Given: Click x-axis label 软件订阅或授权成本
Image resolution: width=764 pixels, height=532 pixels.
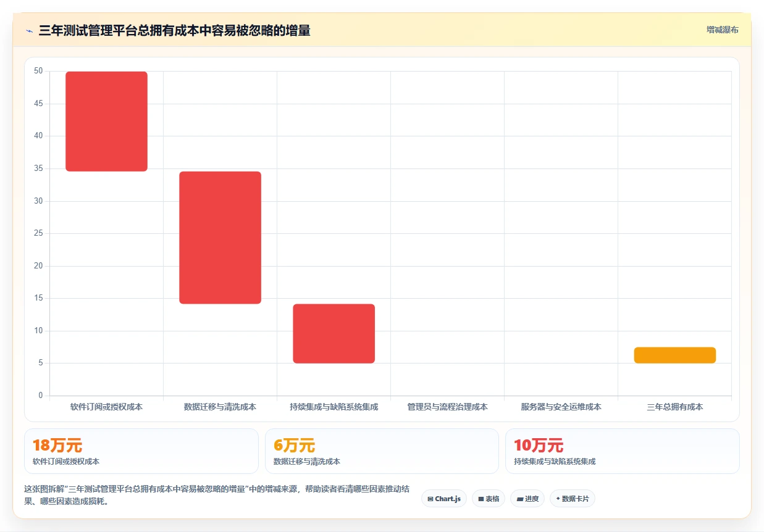Looking at the screenshot, I should click(106, 407).
